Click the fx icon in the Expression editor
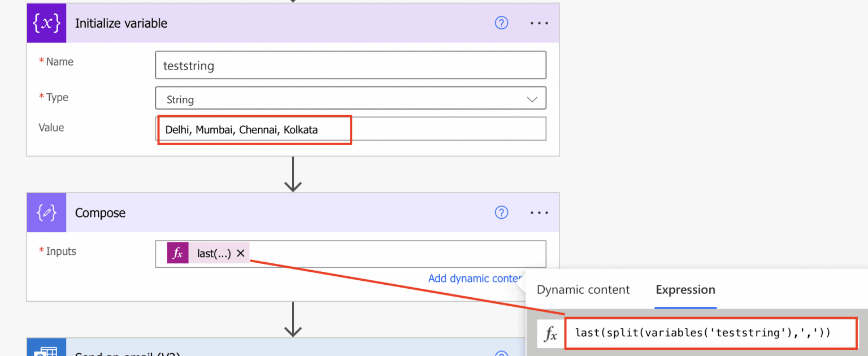 click(x=550, y=333)
